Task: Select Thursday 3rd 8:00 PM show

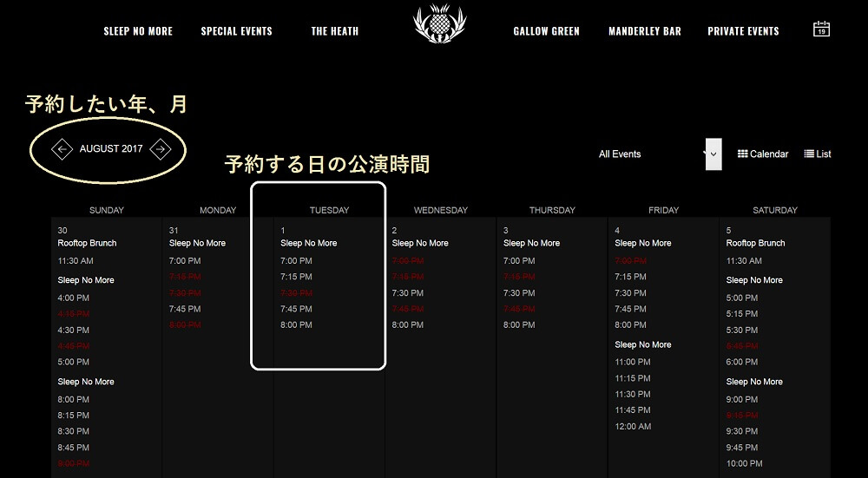Action: point(519,324)
